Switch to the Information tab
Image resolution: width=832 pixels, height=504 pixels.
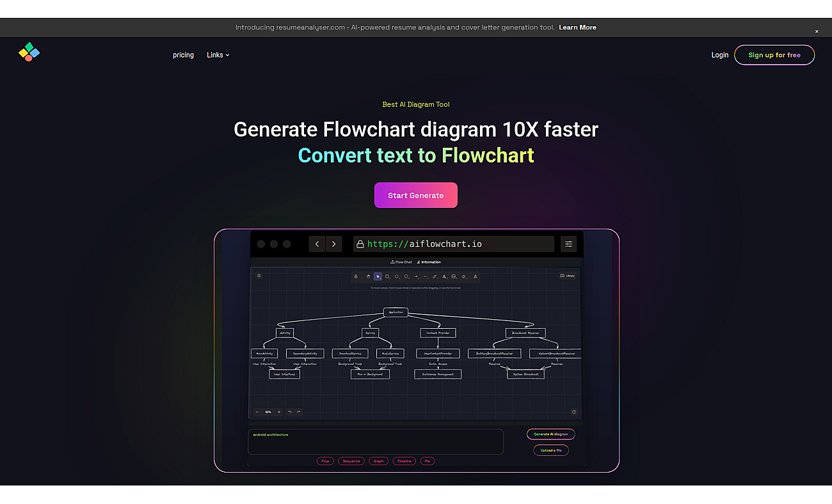(x=429, y=262)
